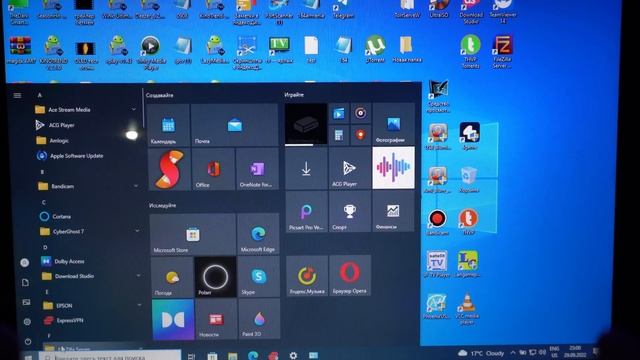This screenshot has width=640, height=360.
Task: Open the small Movies & TV tile
Action: pyautogui.click(x=339, y=113)
